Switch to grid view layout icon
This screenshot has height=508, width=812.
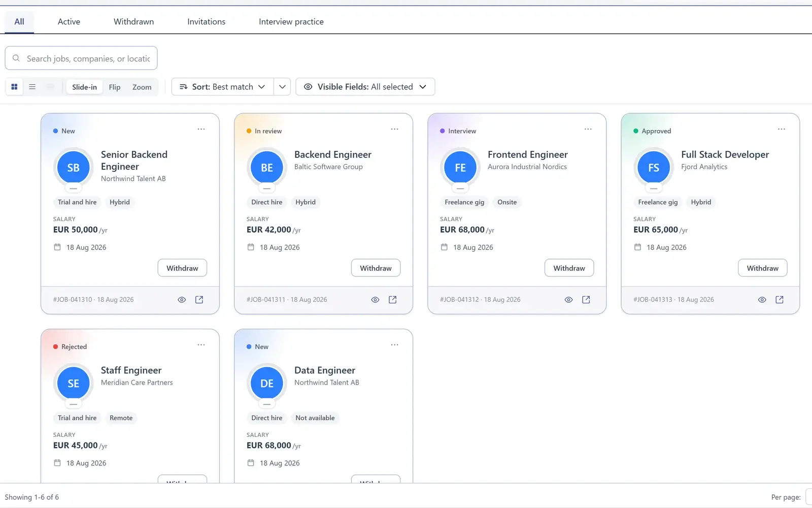14,87
